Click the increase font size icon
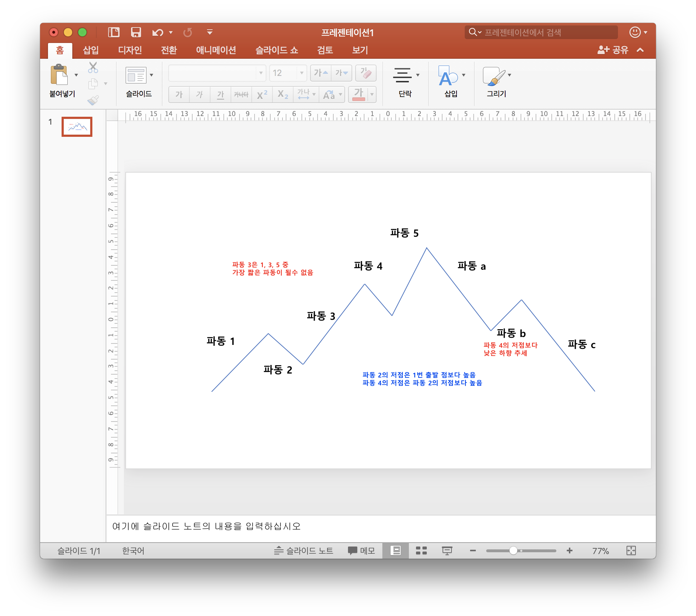Viewport: 696px width, 616px height. coord(321,73)
